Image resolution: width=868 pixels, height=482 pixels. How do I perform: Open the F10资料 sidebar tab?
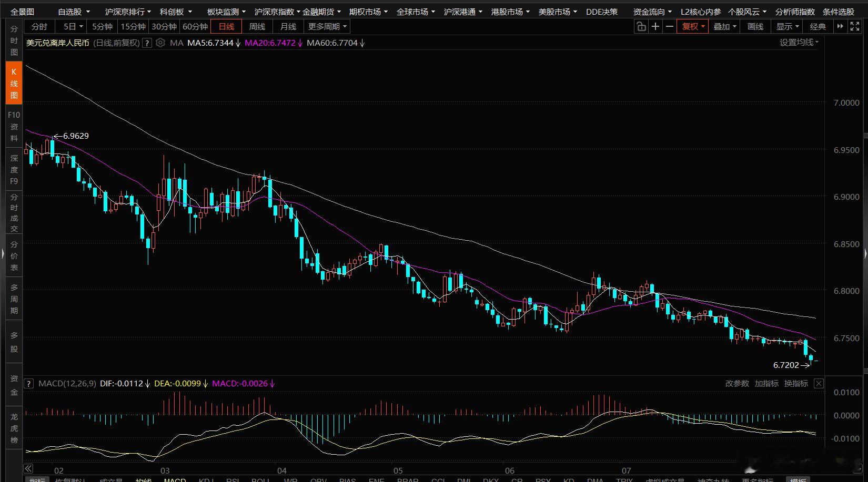pyautogui.click(x=14, y=127)
